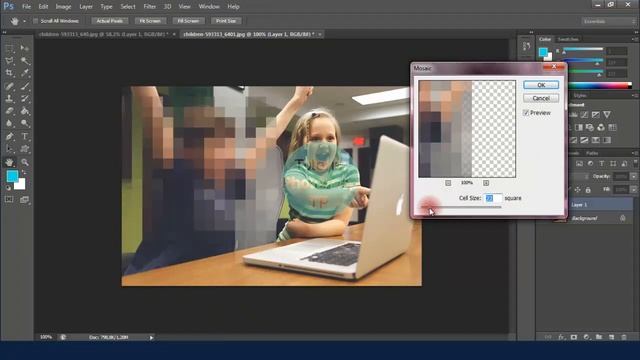The width and height of the screenshot is (640, 360).
Task: Open the History panel icon
Action: point(526,47)
